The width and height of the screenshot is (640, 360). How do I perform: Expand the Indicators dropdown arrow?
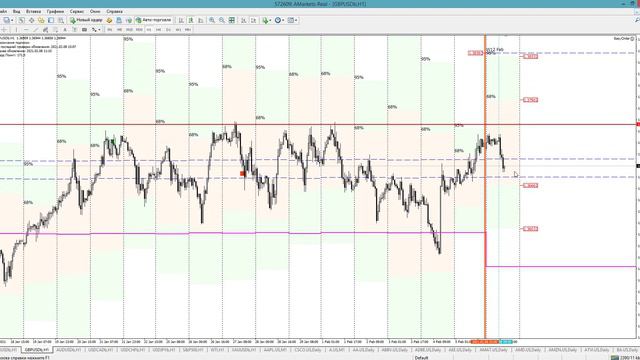coord(270,20)
